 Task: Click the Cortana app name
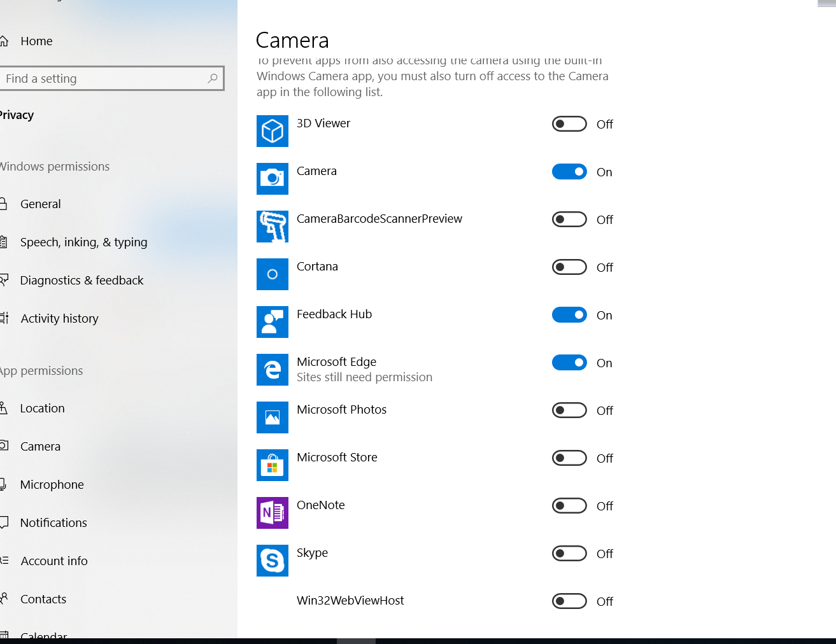tap(317, 267)
